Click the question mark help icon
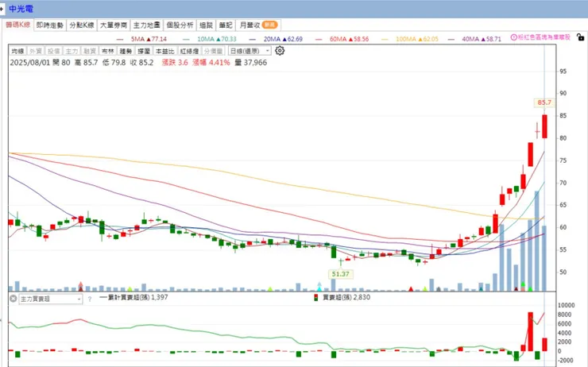Image resolution: width=588 pixels, height=367 pixels. [90, 299]
